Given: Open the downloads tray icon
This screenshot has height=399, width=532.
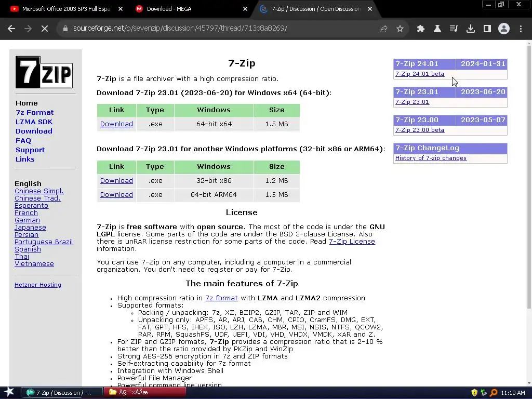Looking at the screenshot, I should coord(471,29).
